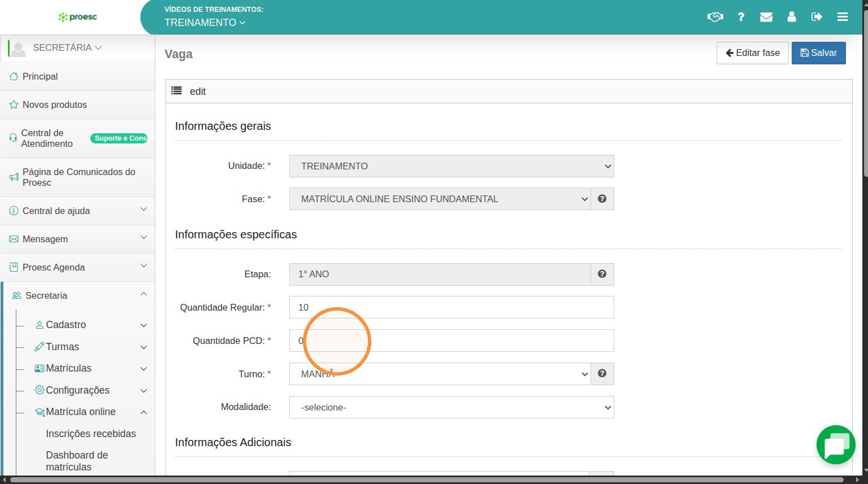Click the handshake icon in header
Image resolution: width=868 pixels, height=484 pixels.
tap(715, 17)
